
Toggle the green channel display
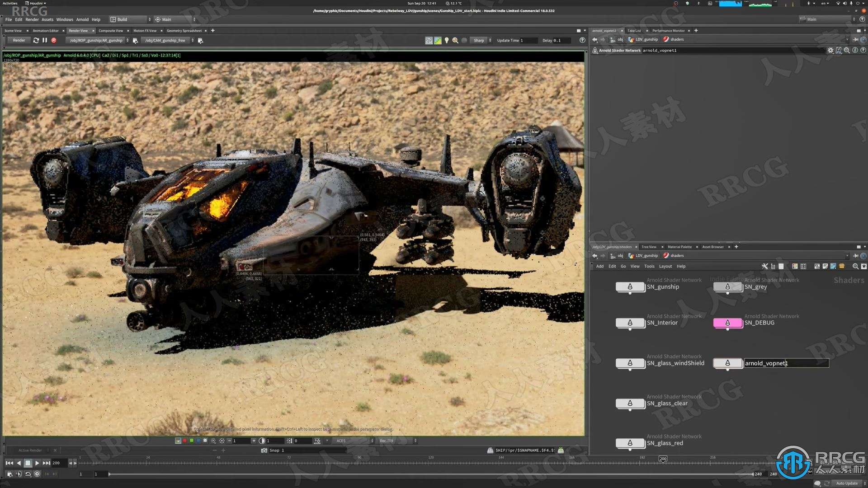point(191,441)
